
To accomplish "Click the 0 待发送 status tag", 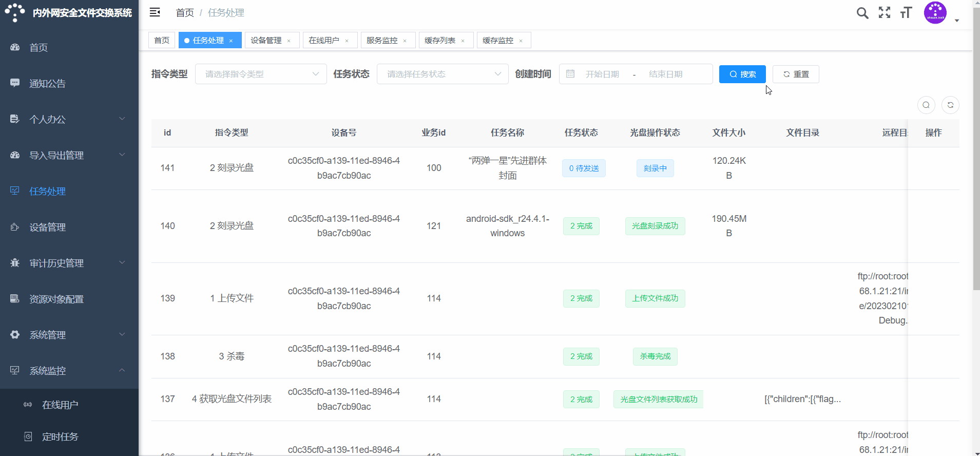I will coord(584,168).
